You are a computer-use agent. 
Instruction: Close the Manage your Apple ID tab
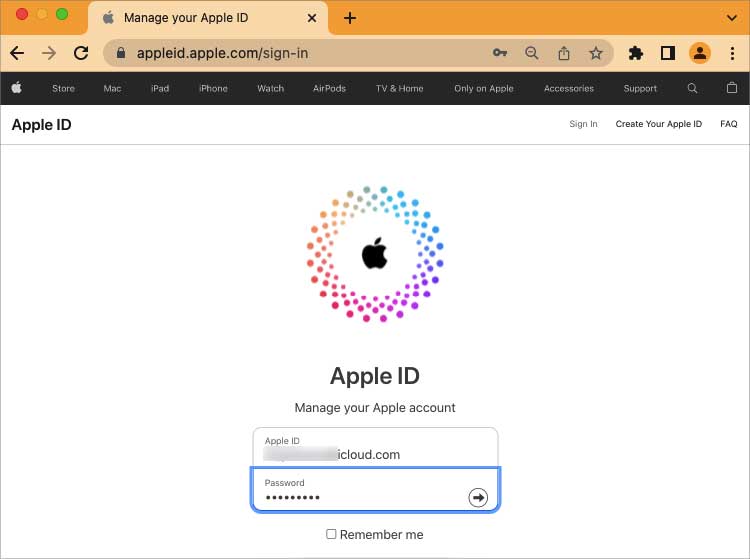point(312,18)
